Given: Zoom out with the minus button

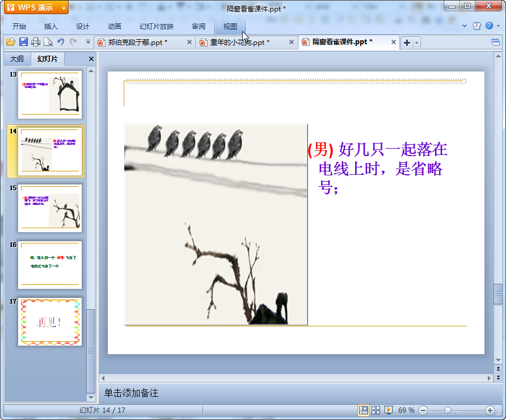Looking at the screenshot, I should tap(423, 410).
